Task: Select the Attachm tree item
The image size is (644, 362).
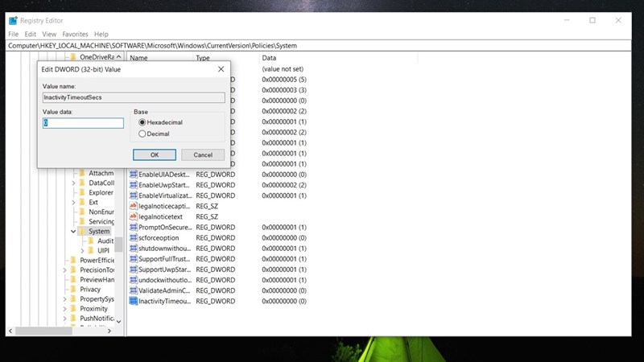Action: point(101,173)
